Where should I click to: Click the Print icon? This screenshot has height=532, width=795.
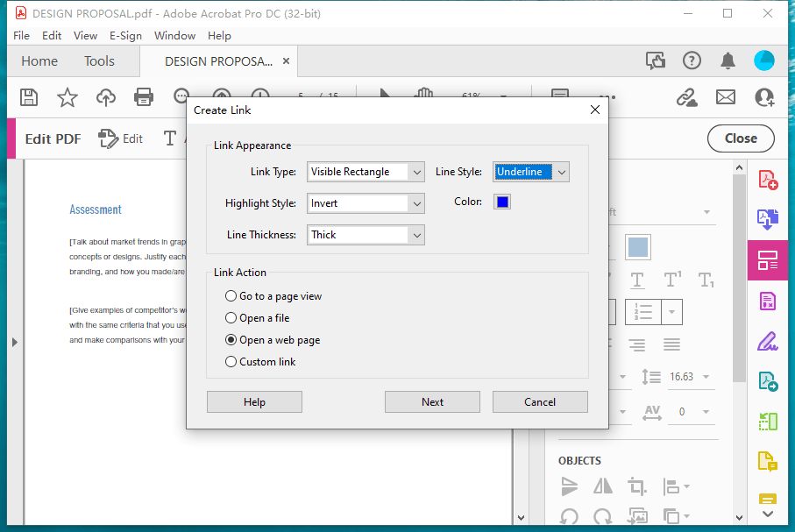point(144,97)
